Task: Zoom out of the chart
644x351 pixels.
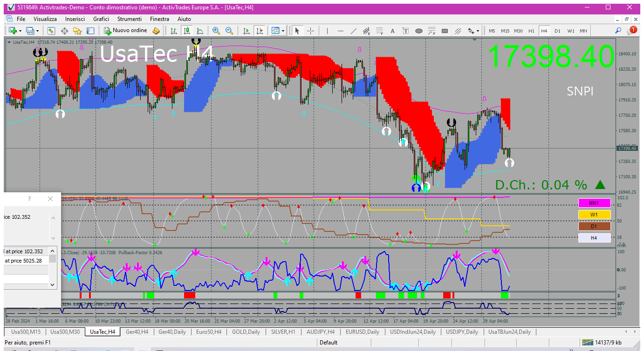Action: click(x=229, y=31)
